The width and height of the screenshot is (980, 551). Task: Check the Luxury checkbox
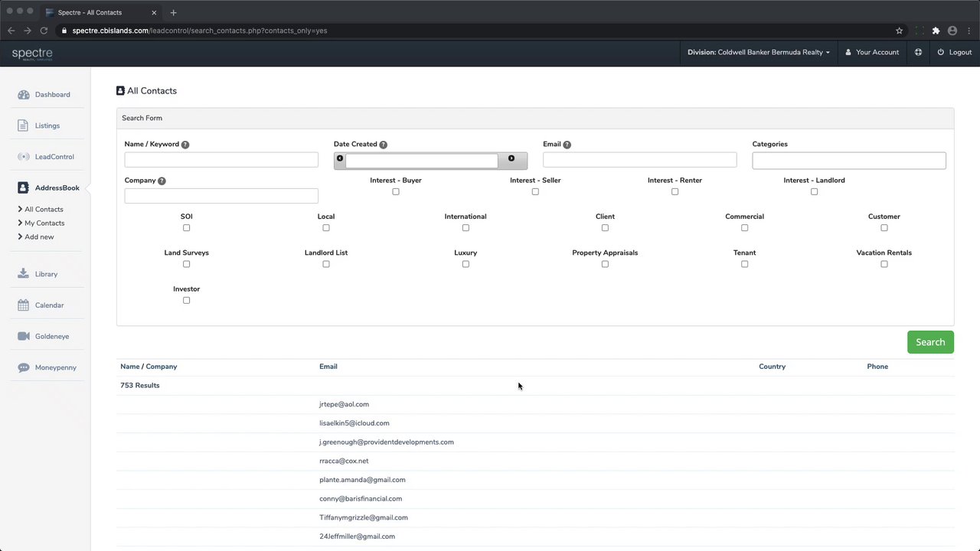coord(465,264)
